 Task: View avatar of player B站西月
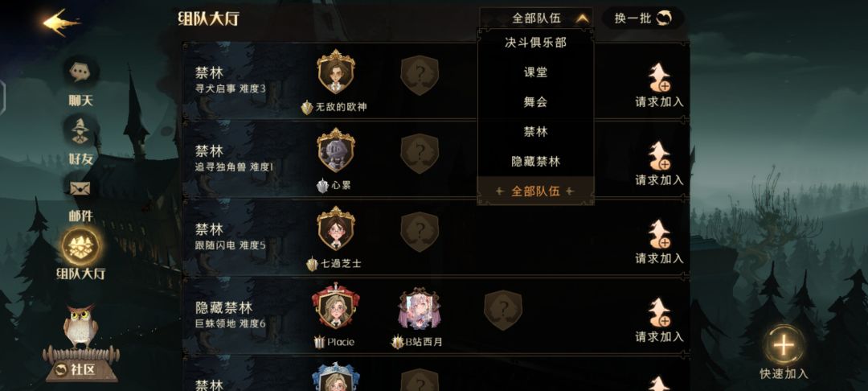point(419,308)
